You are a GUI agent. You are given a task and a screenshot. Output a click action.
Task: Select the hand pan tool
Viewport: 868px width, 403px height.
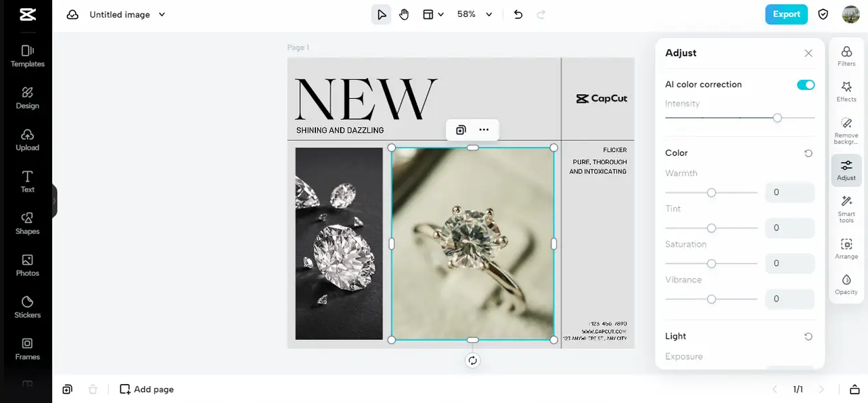(404, 14)
